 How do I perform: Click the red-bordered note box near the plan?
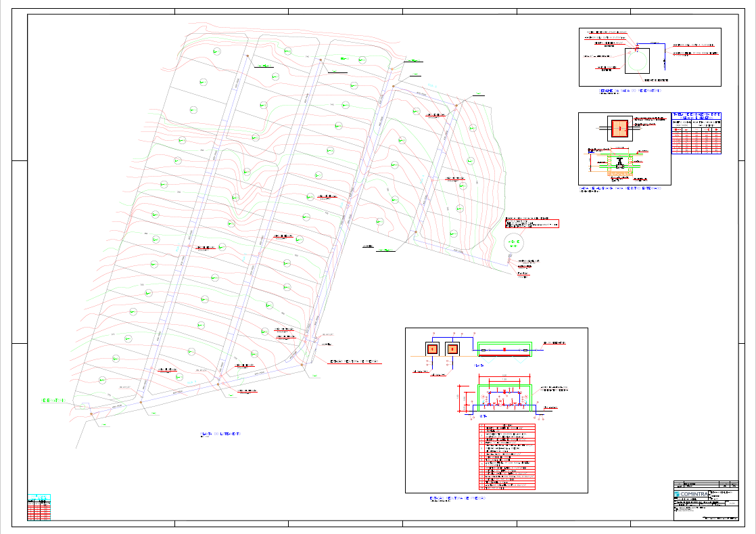531,223
